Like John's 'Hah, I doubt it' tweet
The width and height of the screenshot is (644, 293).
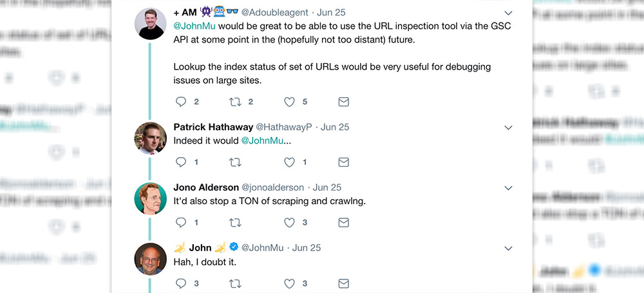(290, 283)
